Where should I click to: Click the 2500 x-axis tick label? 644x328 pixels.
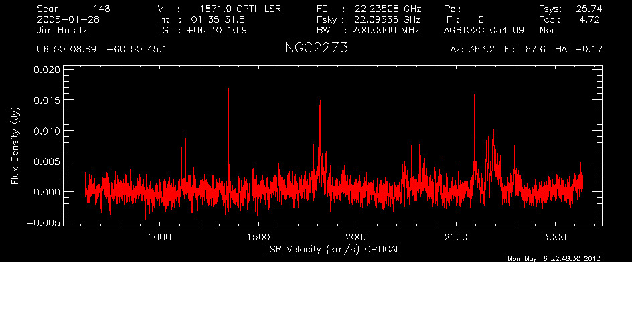pyautogui.click(x=456, y=237)
